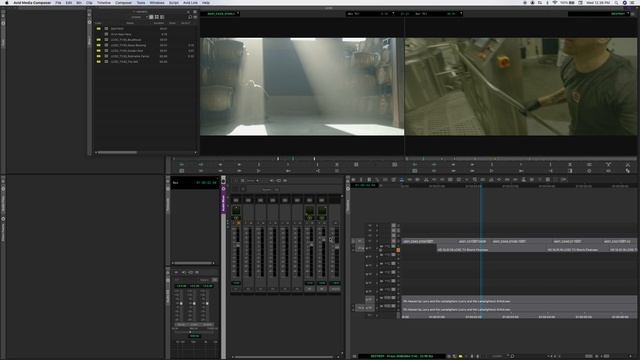Viewport: 640px width, 360px height.
Task: Switch bin to script view
Action: pyautogui.click(x=162, y=17)
